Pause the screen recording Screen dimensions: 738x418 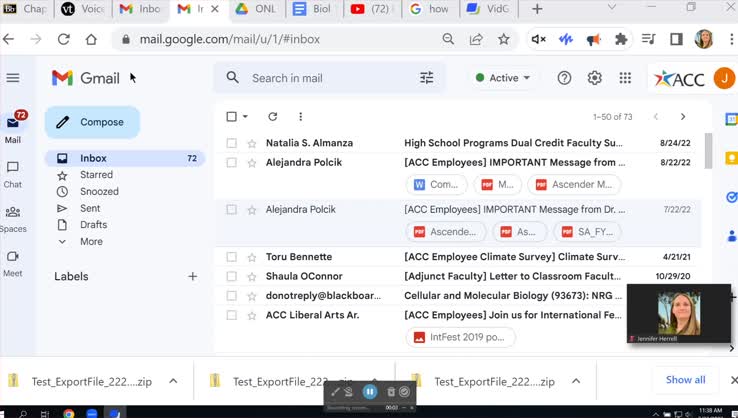370,392
